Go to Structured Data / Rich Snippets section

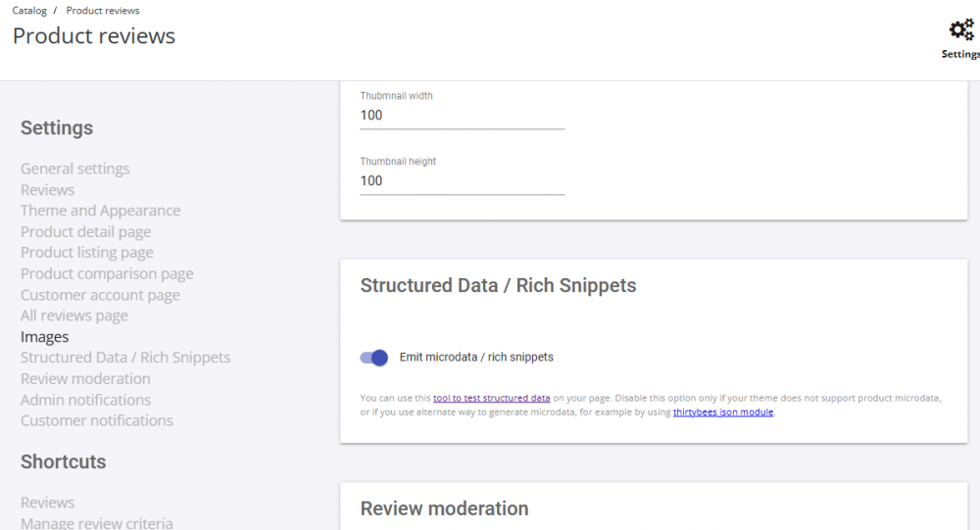click(x=125, y=358)
